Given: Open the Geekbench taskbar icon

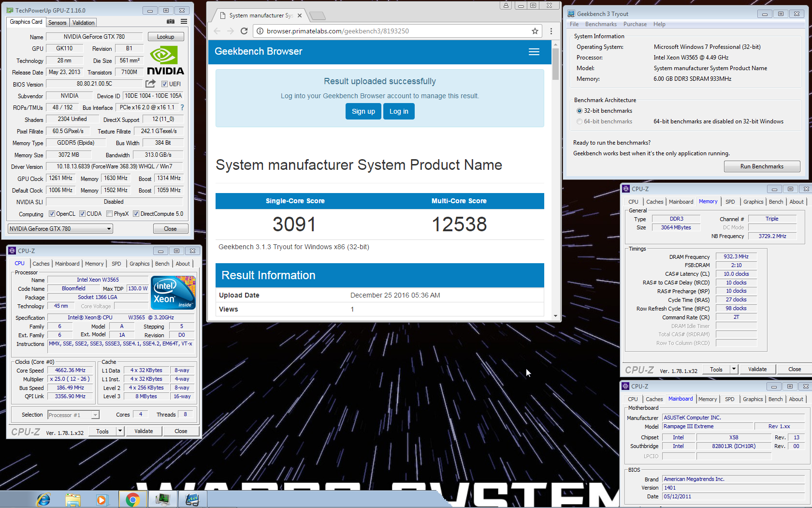Looking at the screenshot, I should (x=192, y=499).
